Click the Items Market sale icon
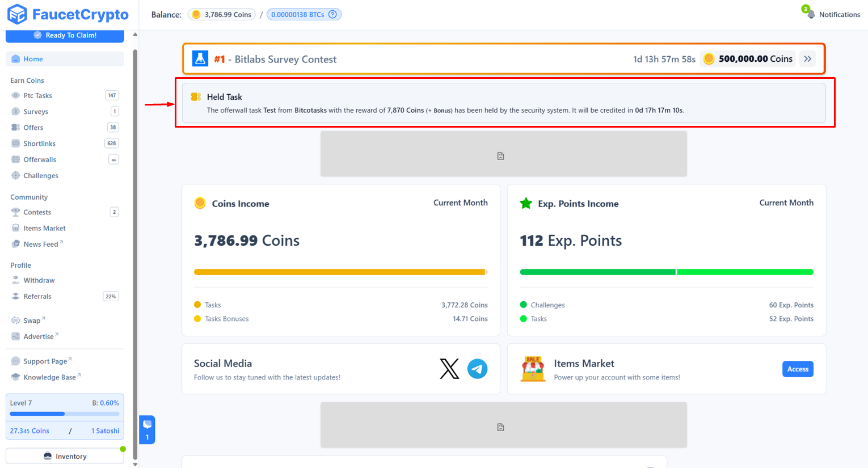868x468 pixels. click(x=532, y=369)
